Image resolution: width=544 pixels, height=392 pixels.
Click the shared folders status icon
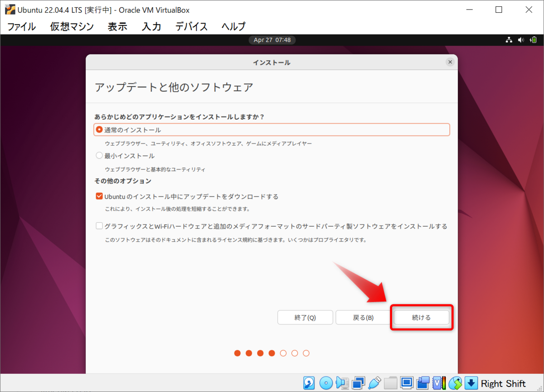390,383
